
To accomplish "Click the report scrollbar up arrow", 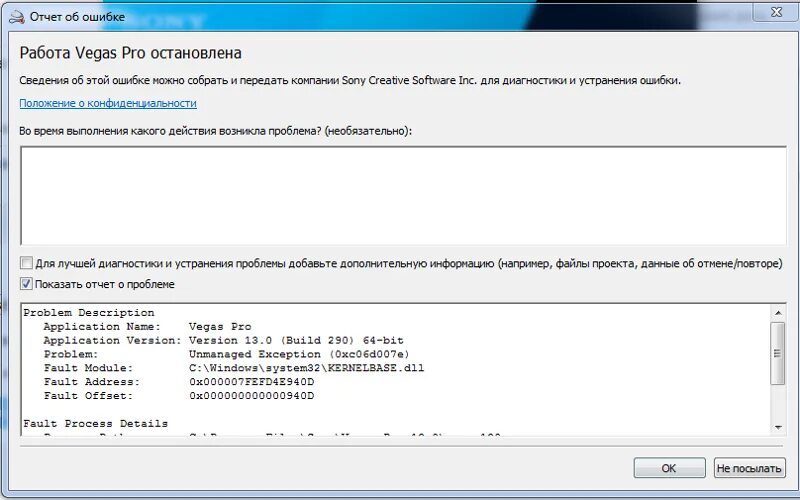I will point(778,312).
